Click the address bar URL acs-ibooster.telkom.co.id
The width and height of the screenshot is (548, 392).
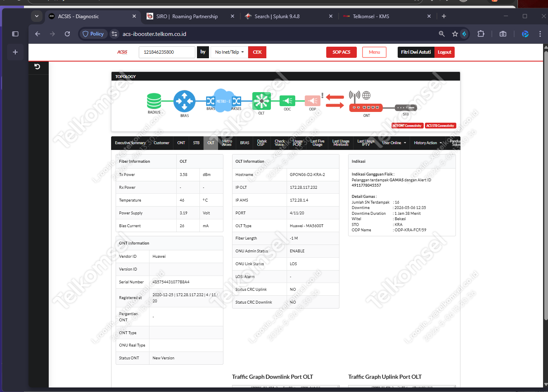click(x=154, y=34)
